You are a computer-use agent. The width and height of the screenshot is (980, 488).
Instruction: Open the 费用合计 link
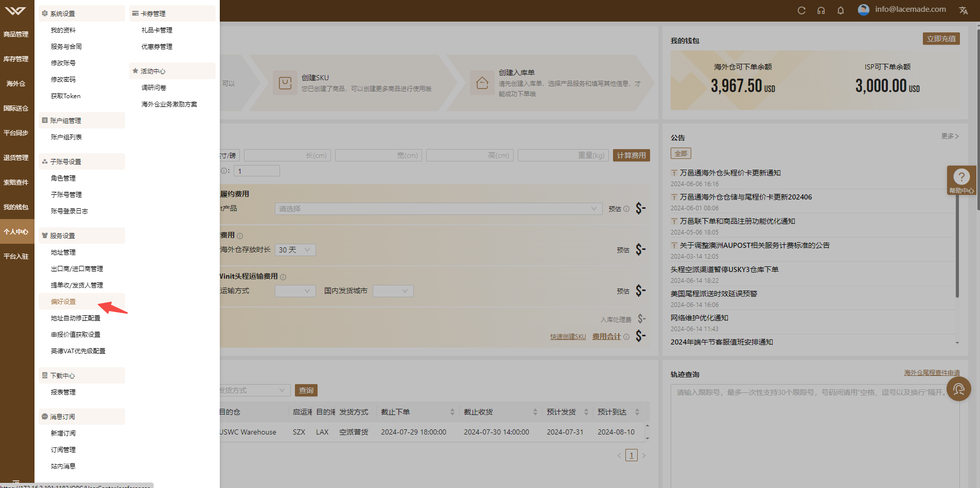click(x=606, y=337)
